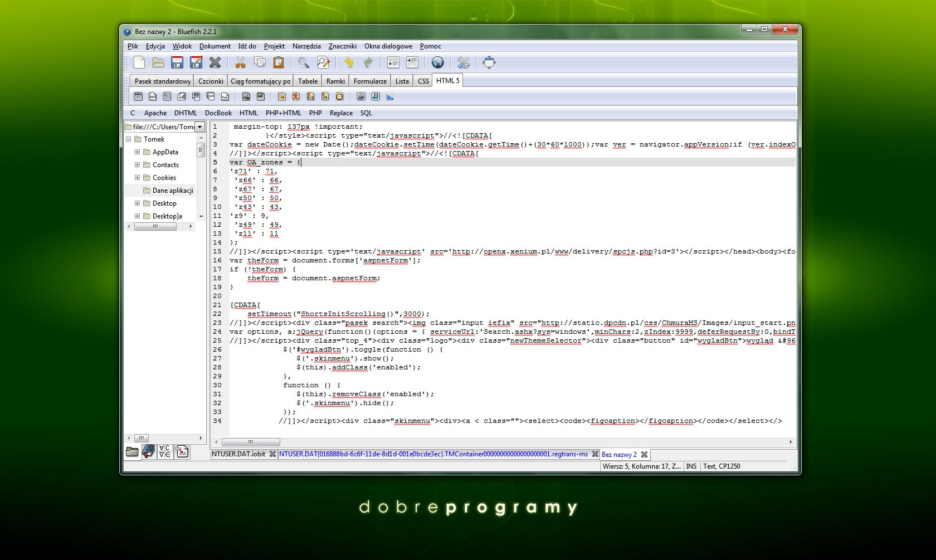Click the HTML5 time/clock tag icon
Image resolution: width=936 pixels, height=560 pixels.
pos(340,96)
